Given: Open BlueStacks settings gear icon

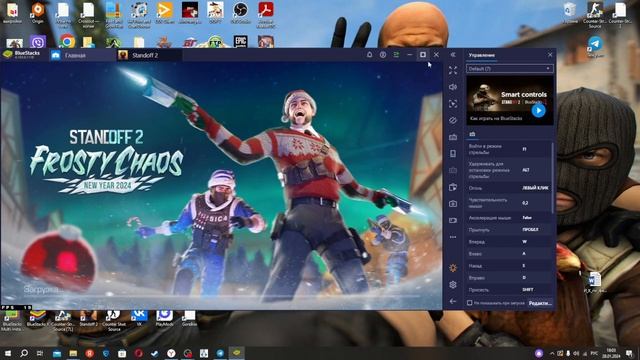Looking at the screenshot, I should 453,284.
